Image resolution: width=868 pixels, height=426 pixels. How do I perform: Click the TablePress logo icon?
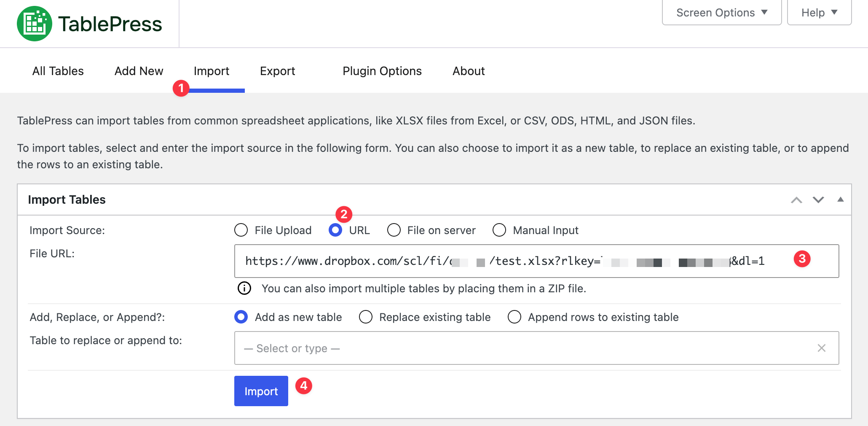pyautogui.click(x=35, y=23)
